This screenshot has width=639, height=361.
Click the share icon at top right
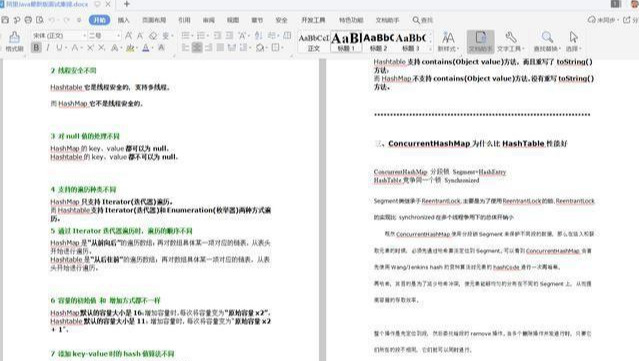627,20
